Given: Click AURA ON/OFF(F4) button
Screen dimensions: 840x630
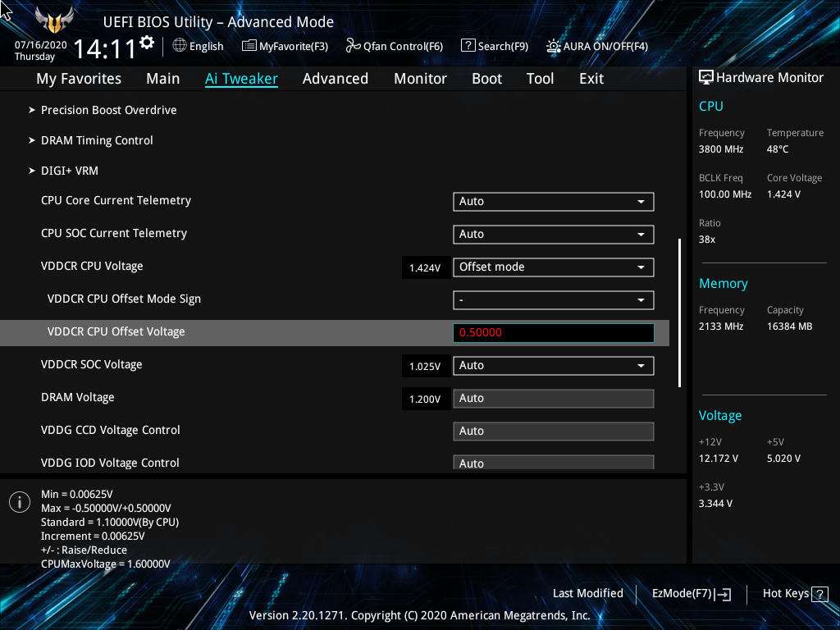Looking at the screenshot, I should click(x=597, y=46).
